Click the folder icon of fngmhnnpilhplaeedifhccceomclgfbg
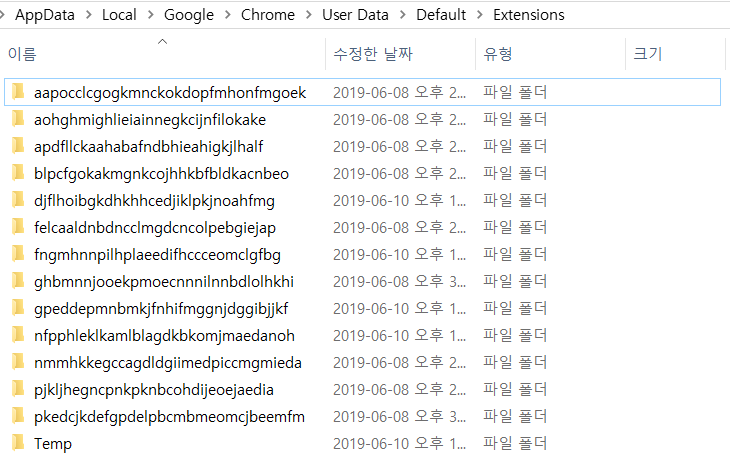730x470 pixels. (x=18, y=253)
